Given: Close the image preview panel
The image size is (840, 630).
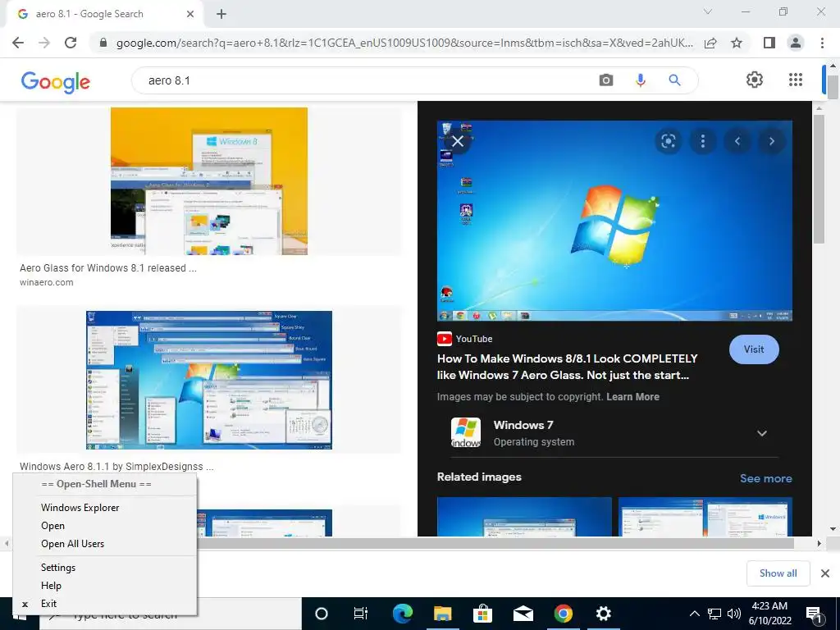Looking at the screenshot, I should point(458,141).
